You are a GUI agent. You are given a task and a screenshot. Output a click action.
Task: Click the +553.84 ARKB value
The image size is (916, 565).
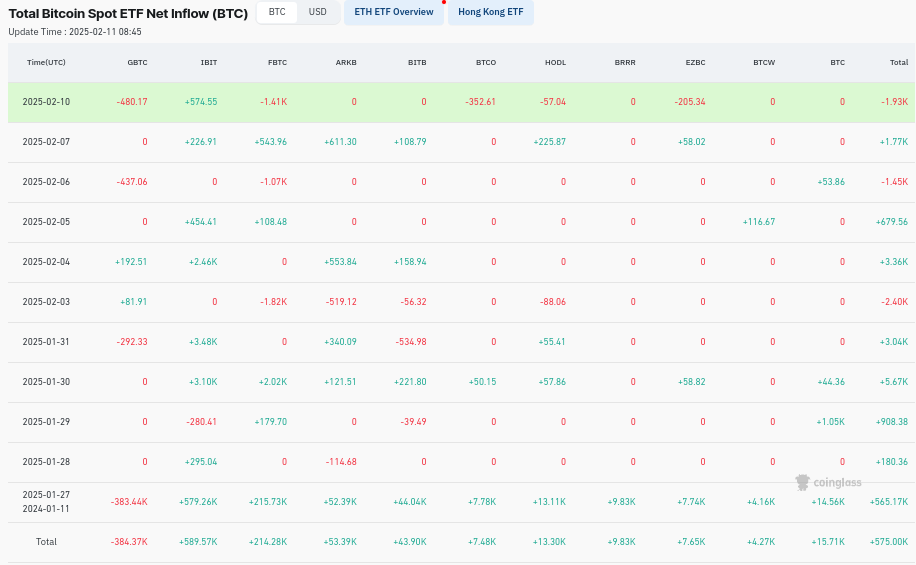(341, 262)
